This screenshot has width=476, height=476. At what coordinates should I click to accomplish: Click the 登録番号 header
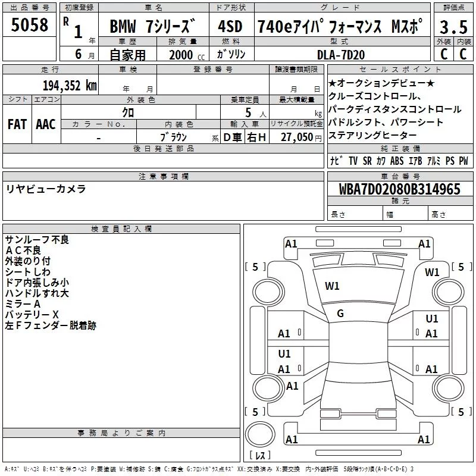coord(213,69)
